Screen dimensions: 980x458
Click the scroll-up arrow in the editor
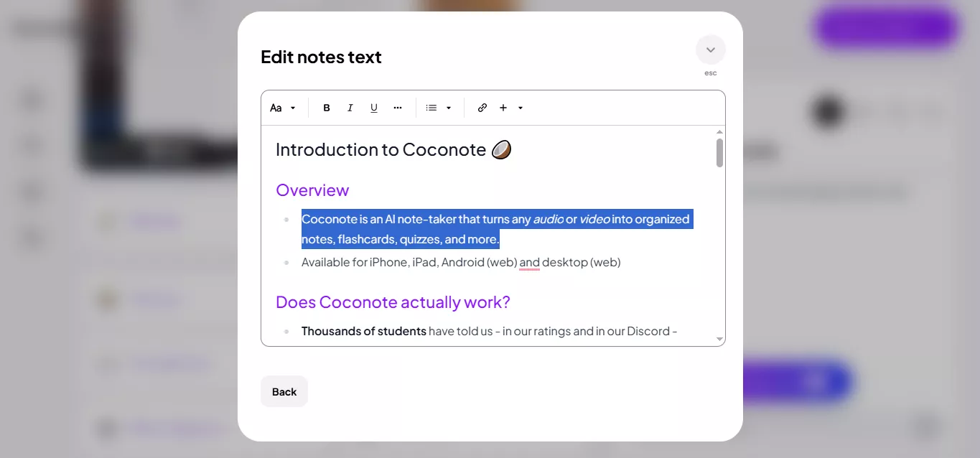click(719, 131)
